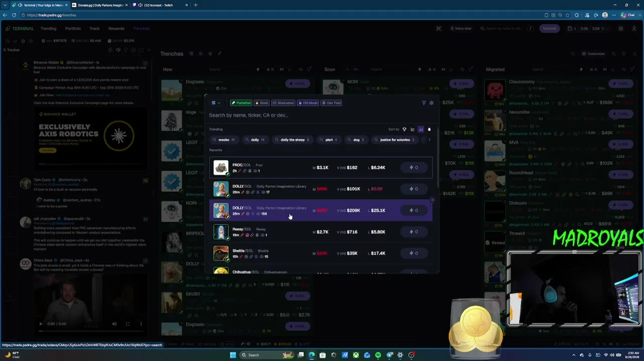Viewport: 644px width, 361px height.
Task: Open search modal settings gear
Action: (x=431, y=103)
